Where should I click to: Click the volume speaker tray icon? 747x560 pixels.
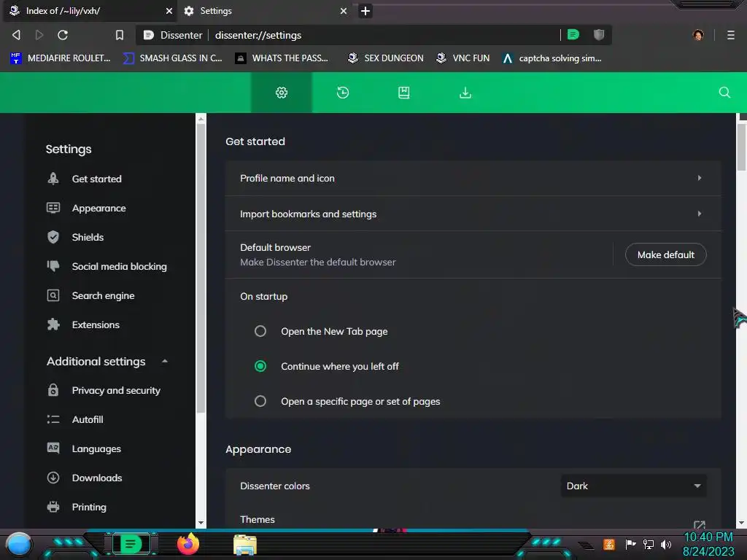pyautogui.click(x=665, y=544)
